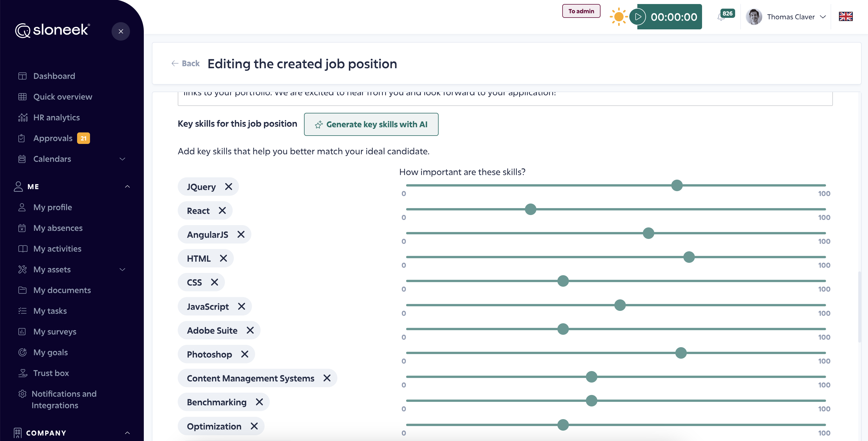Collapse the sidebar with the X button
Image resolution: width=868 pixels, height=441 pixels.
121,31
